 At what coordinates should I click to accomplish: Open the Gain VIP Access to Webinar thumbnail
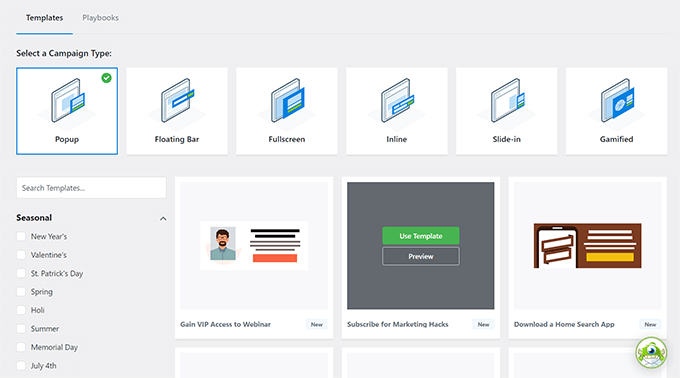pos(254,245)
